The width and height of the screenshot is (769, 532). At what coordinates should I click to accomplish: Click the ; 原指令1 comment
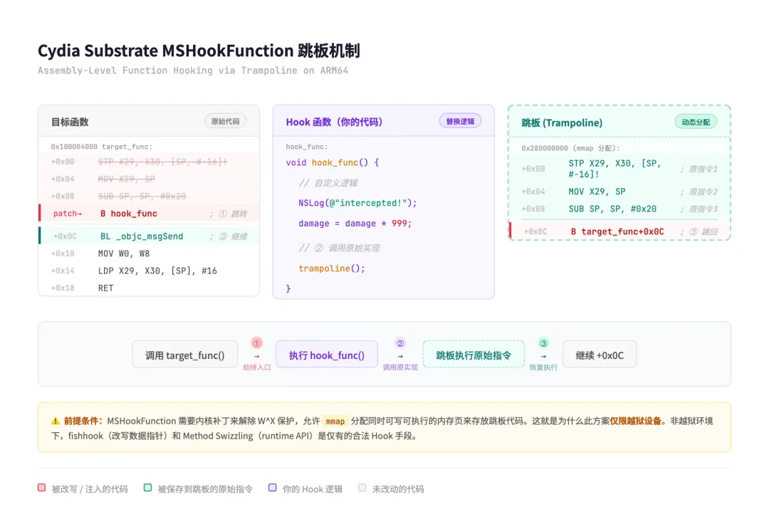[x=699, y=169]
